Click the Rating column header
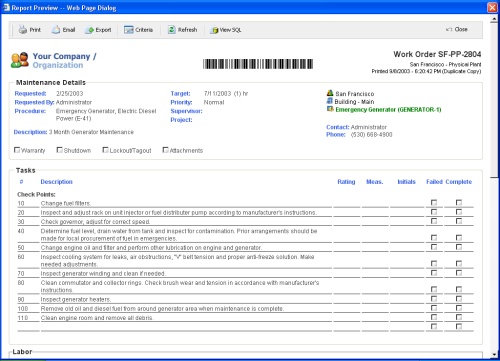 pyautogui.click(x=346, y=182)
